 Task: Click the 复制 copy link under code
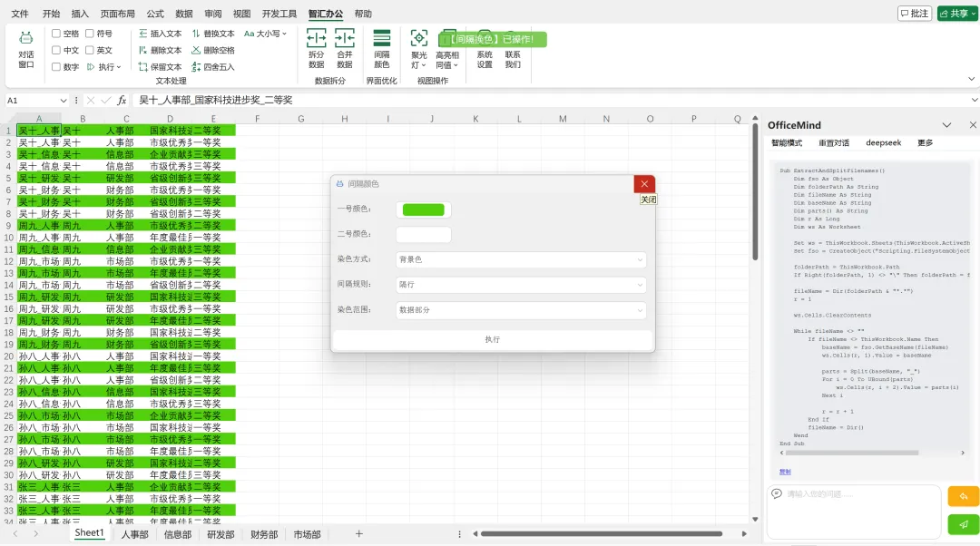pos(785,472)
